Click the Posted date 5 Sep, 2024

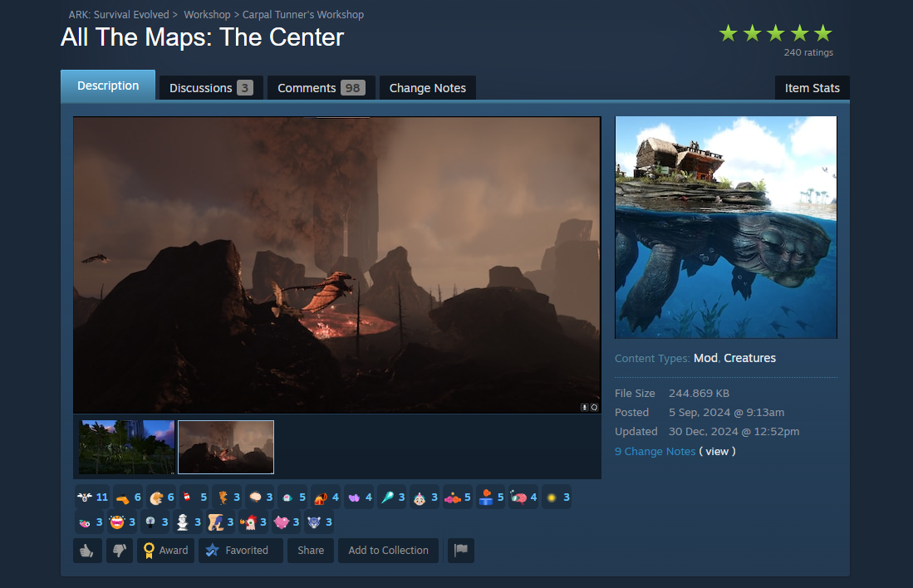click(x=726, y=412)
